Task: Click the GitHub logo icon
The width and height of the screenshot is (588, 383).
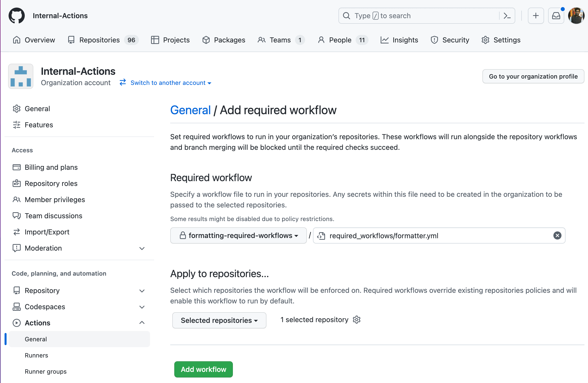Action: 17,16
